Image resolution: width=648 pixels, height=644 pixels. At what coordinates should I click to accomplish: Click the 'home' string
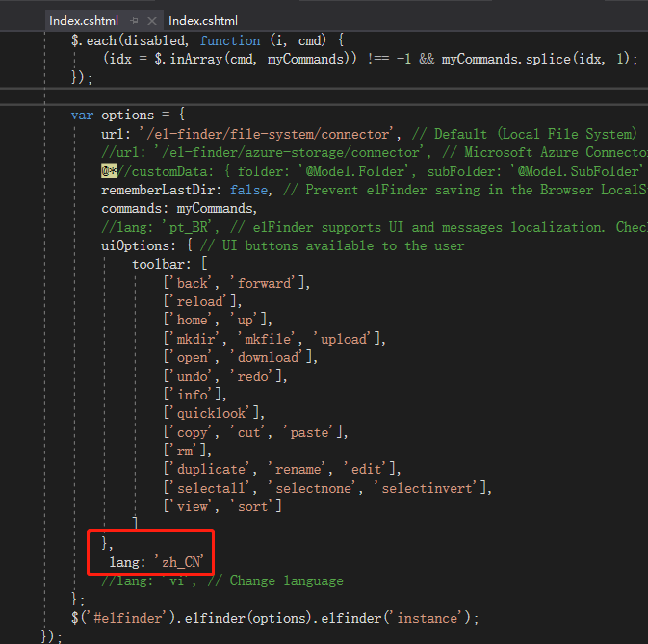point(193,320)
